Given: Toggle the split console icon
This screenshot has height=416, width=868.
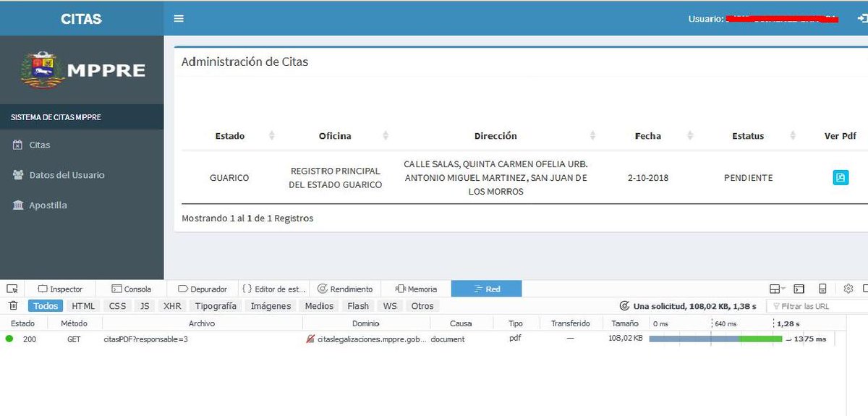Looking at the screenshot, I should tap(799, 289).
